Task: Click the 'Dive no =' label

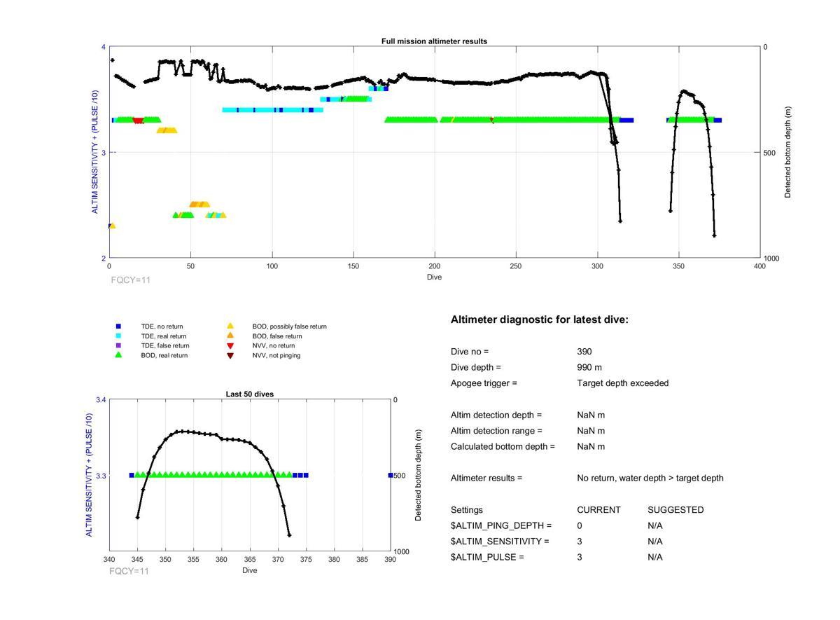Action: point(470,352)
